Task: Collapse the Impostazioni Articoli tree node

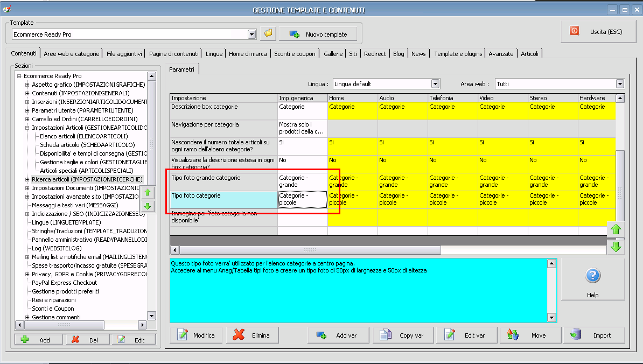Action: [x=27, y=128]
